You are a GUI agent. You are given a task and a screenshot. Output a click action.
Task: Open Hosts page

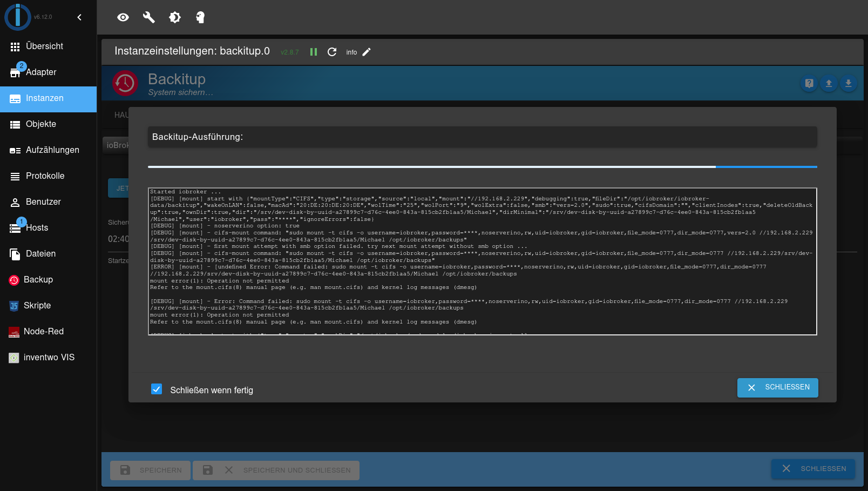tap(49, 228)
